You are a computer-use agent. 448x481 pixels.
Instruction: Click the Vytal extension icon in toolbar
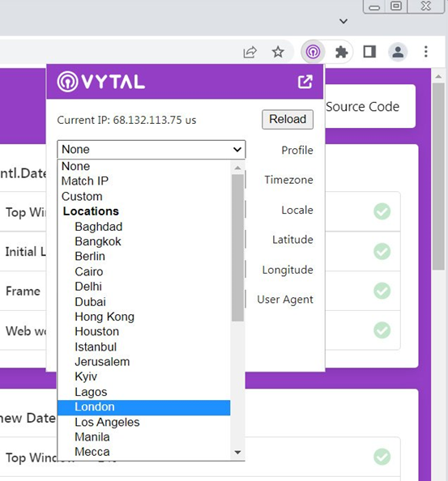313,52
